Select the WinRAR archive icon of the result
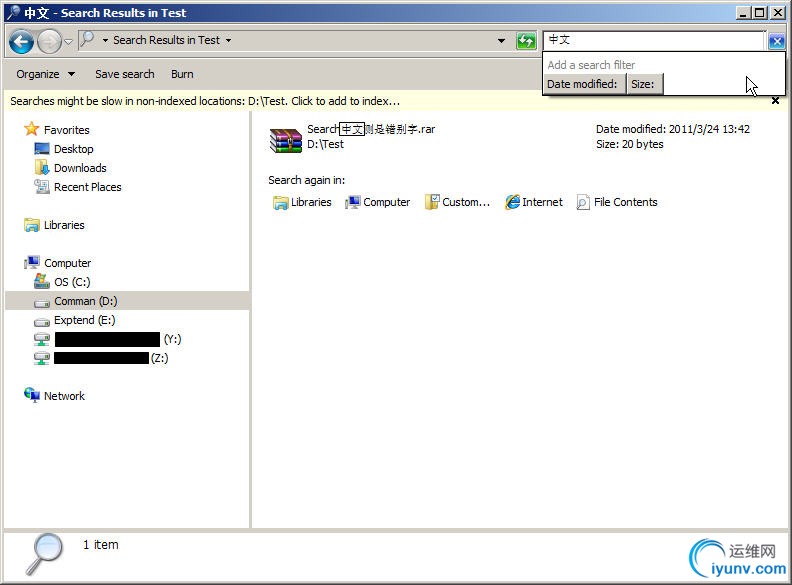 [x=285, y=140]
